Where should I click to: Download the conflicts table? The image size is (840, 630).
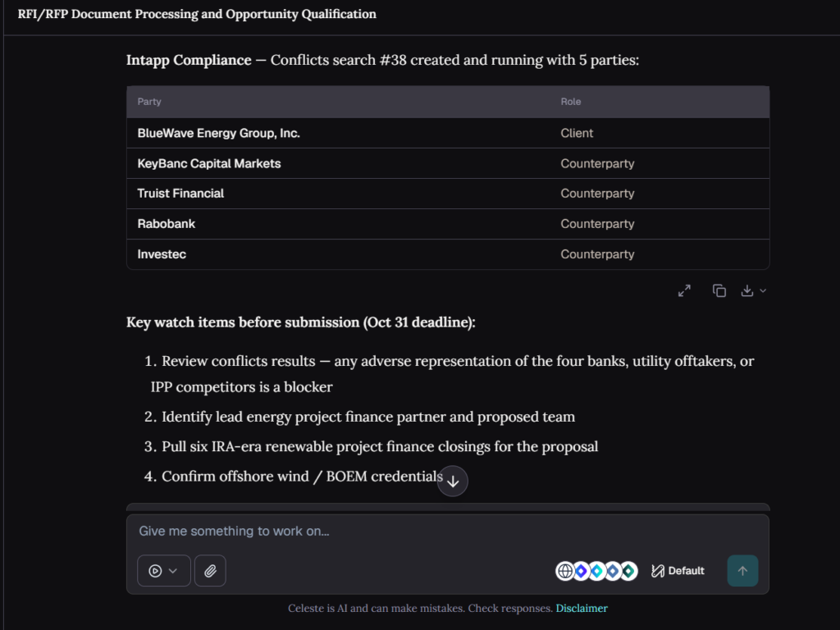coord(746,291)
